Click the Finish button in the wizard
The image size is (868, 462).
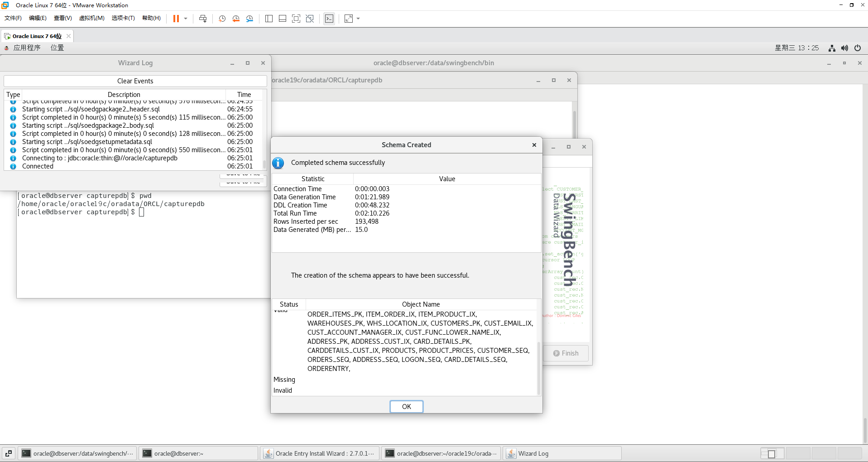tap(566, 353)
